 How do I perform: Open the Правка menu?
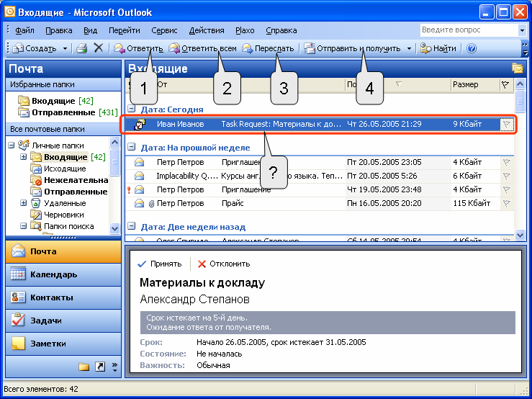click(59, 30)
